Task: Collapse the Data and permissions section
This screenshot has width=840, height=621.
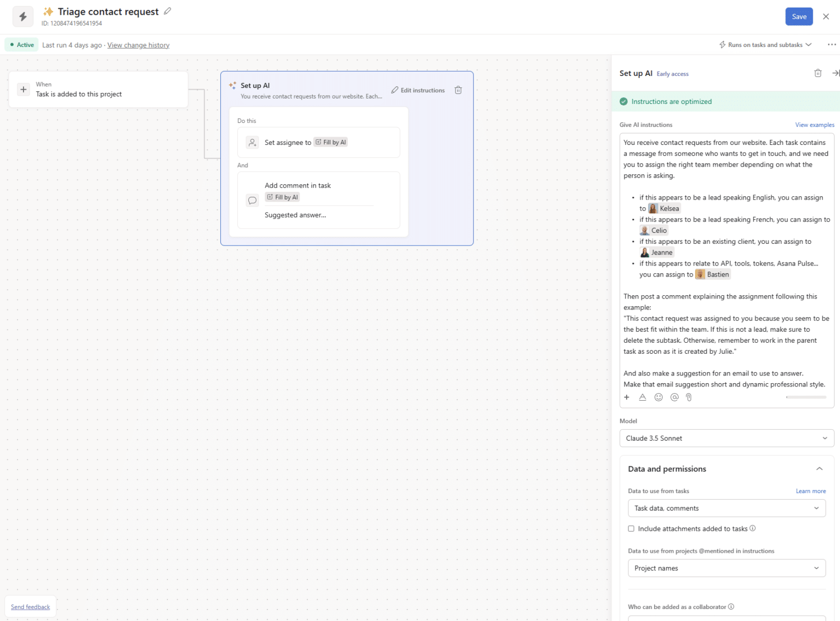Action: point(819,468)
